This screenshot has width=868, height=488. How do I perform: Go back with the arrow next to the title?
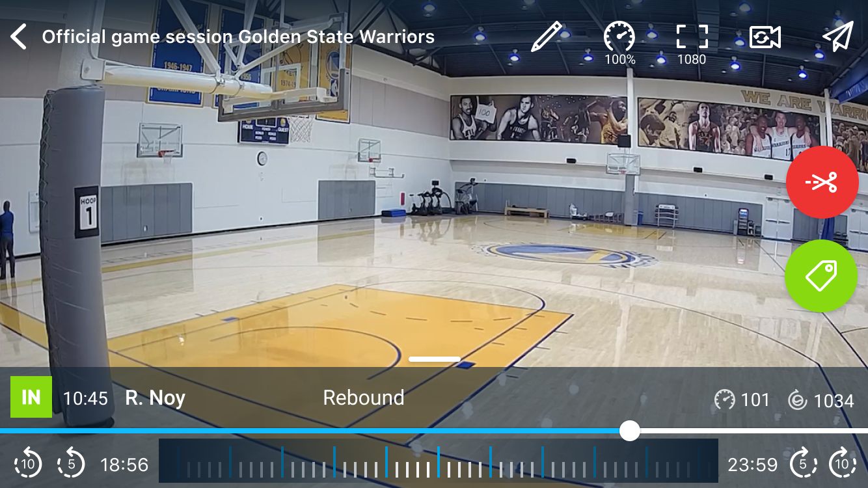click(18, 37)
